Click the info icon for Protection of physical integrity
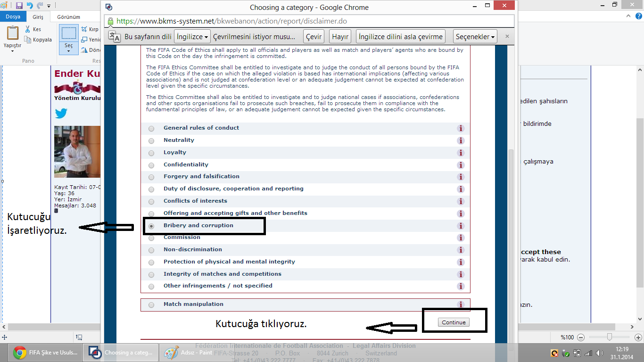The height and width of the screenshot is (362, 644). point(461,262)
